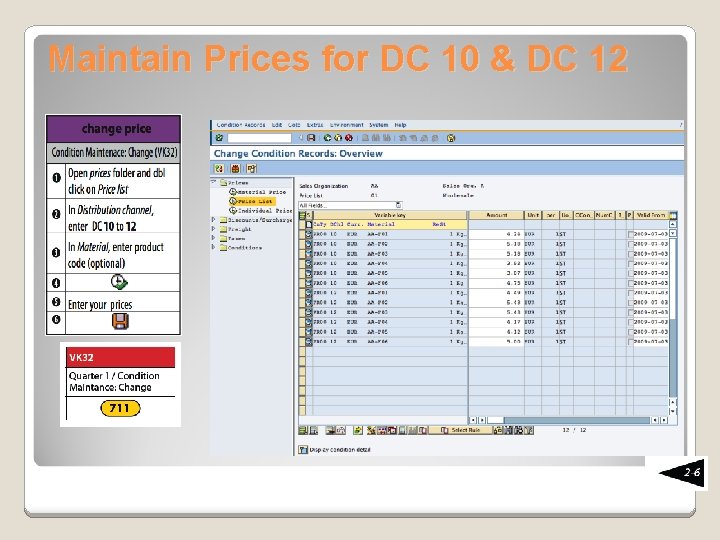This screenshot has height=540, width=720.
Task: Click the Previous Page navigation icon
Action: [413, 138]
